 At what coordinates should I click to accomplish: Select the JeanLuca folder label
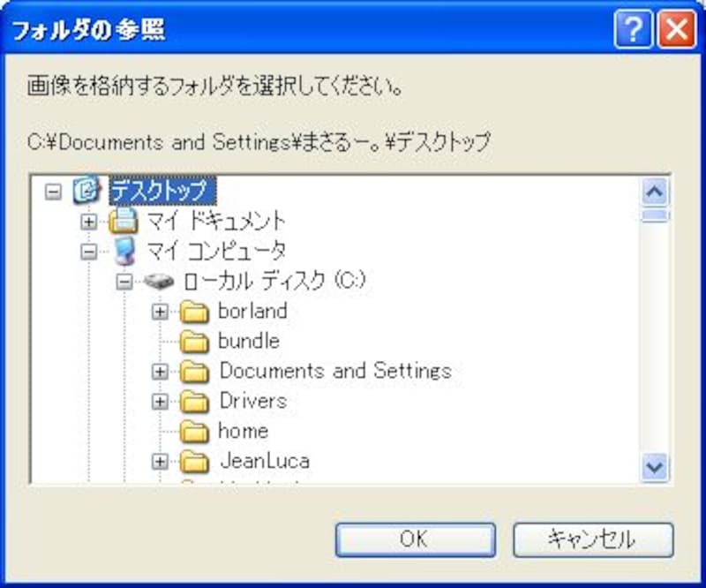tap(264, 461)
